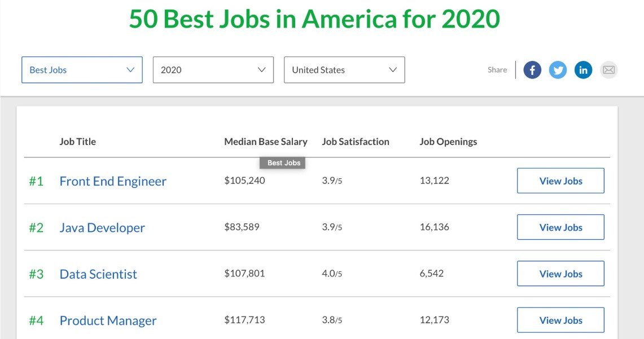The image size is (644, 339).
Task: View Jobs for Data Scientist
Action: 560,274
